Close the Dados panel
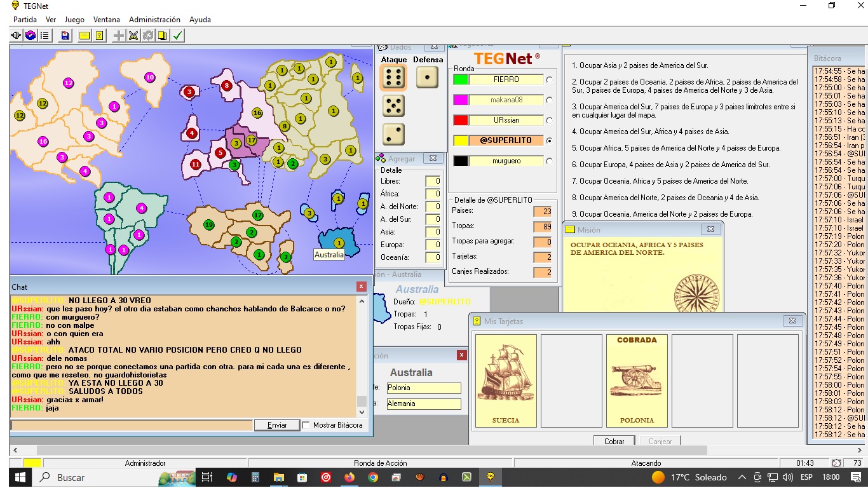 (434, 47)
